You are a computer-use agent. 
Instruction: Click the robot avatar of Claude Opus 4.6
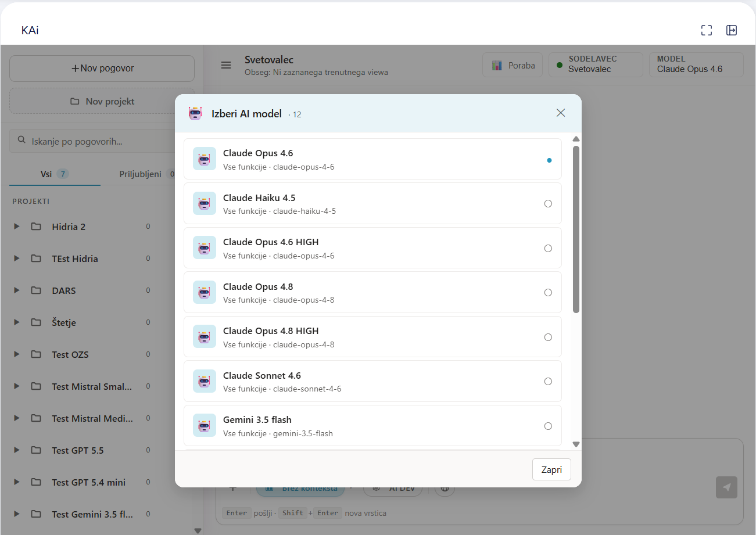point(204,159)
